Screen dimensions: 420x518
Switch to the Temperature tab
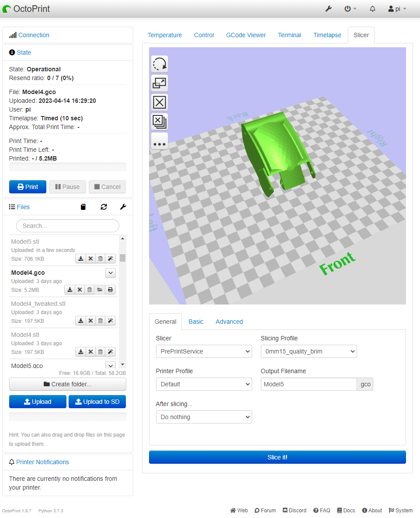pyautogui.click(x=165, y=35)
